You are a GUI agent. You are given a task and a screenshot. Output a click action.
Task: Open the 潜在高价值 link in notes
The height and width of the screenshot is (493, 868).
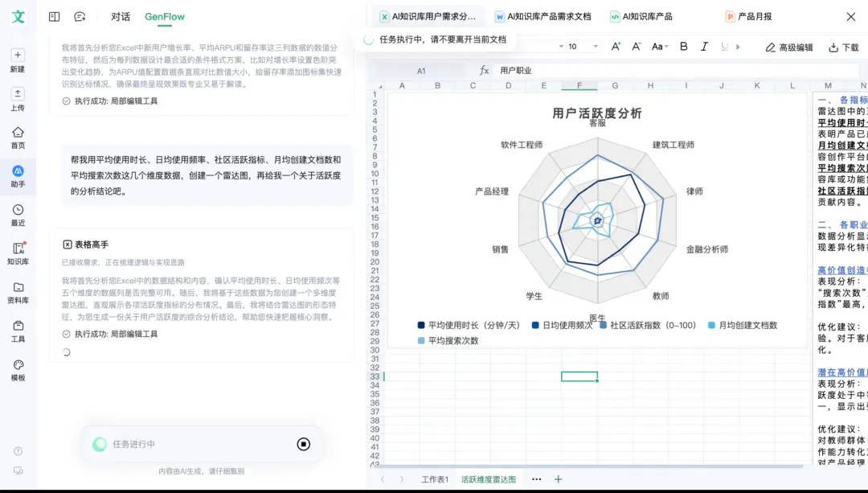[x=842, y=372]
